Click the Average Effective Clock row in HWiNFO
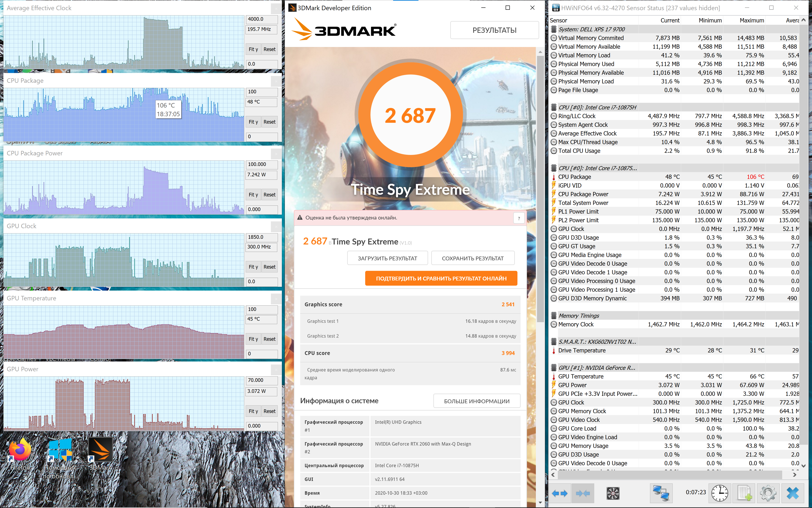Screen dimensions: 812x508 674,133
